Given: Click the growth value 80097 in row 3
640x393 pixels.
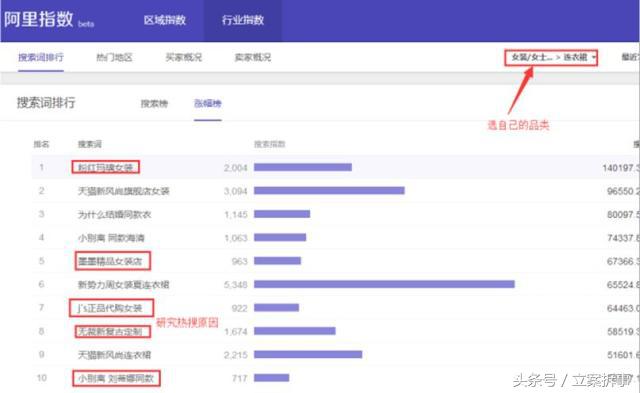Looking at the screenshot, I should 623,214.
